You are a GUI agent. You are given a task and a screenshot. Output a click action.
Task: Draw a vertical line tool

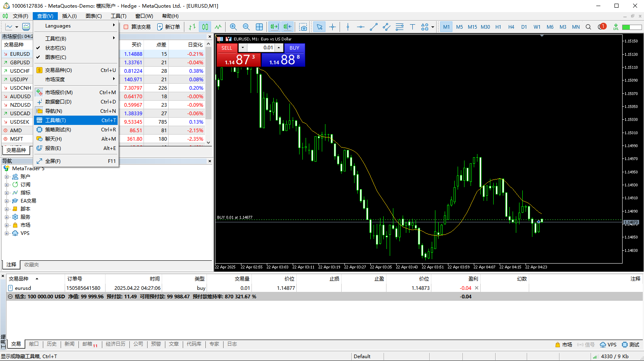coord(348,27)
